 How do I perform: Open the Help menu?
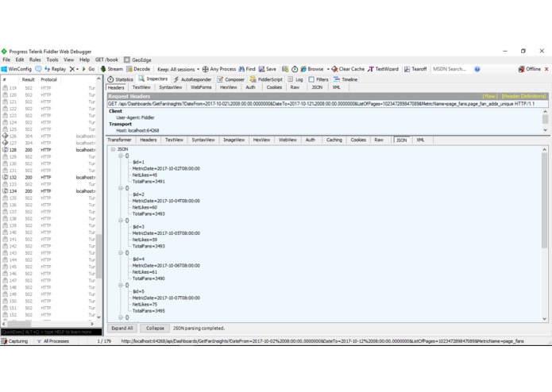click(x=84, y=60)
